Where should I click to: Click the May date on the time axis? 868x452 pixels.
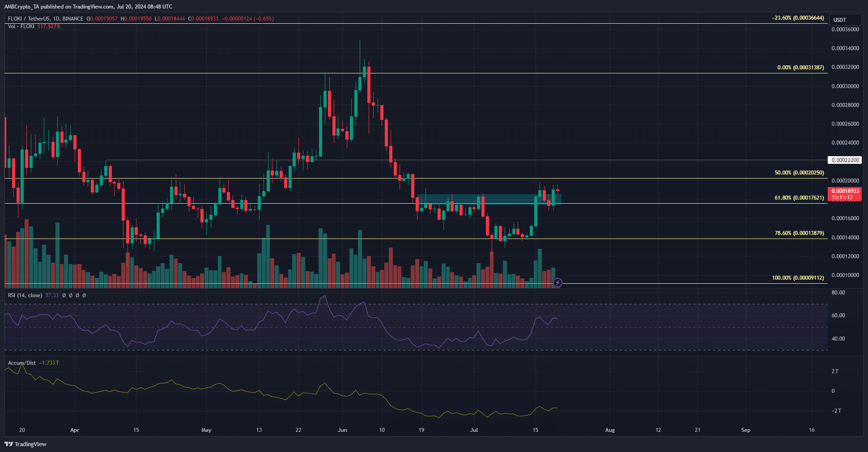pyautogui.click(x=206, y=430)
